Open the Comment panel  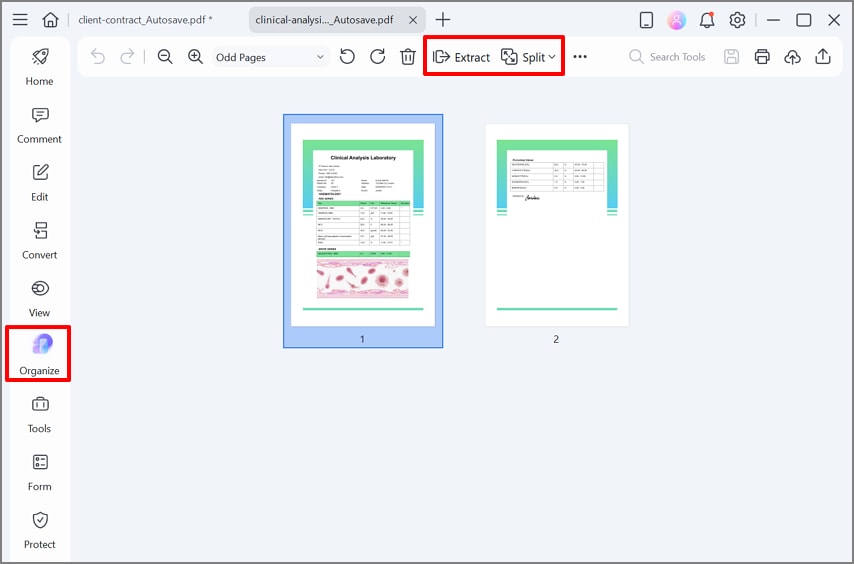39,126
